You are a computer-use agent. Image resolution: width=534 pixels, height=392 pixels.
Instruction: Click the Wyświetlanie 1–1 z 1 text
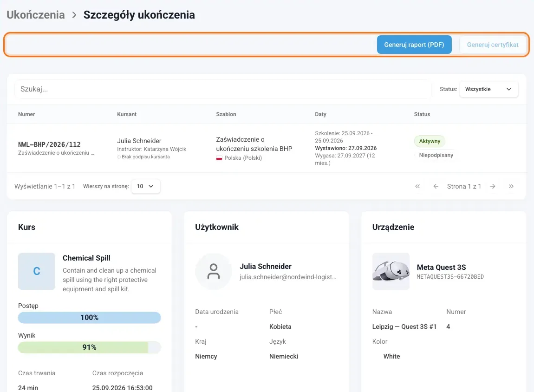point(45,186)
